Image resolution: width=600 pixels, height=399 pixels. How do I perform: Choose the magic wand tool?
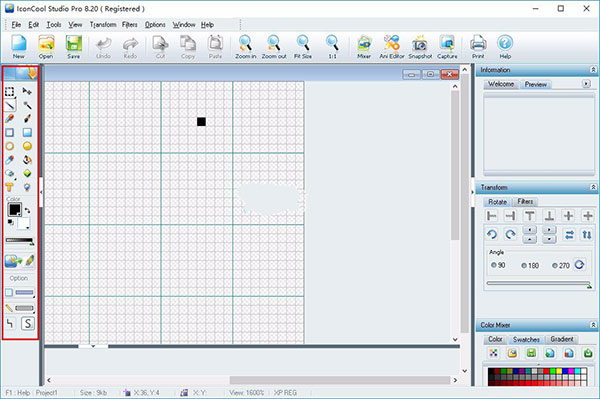[x=27, y=105]
